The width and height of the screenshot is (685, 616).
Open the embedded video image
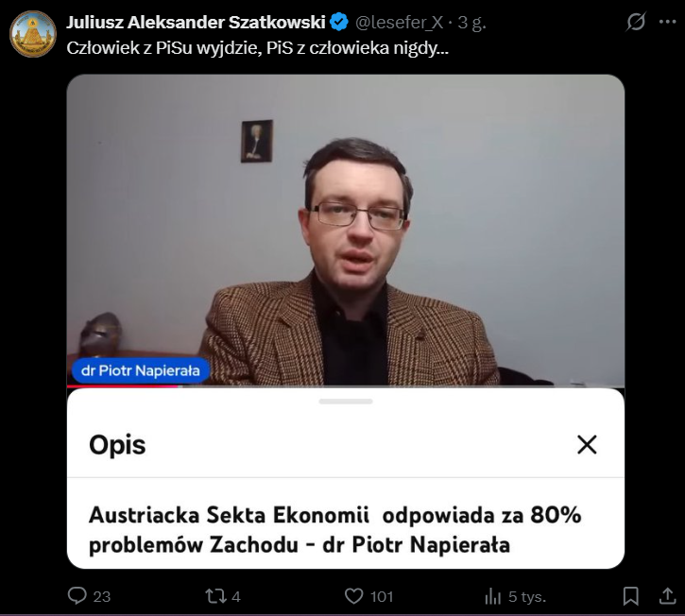click(x=346, y=230)
